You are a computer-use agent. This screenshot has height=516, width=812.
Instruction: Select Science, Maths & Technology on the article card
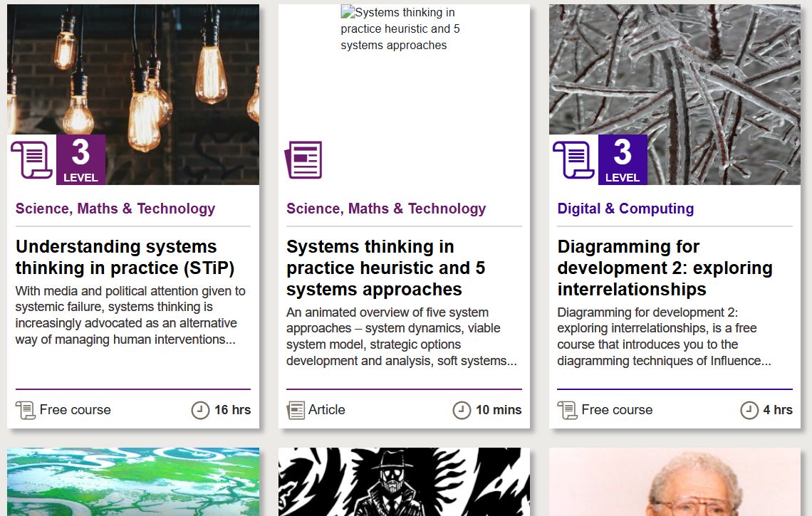(386, 209)
